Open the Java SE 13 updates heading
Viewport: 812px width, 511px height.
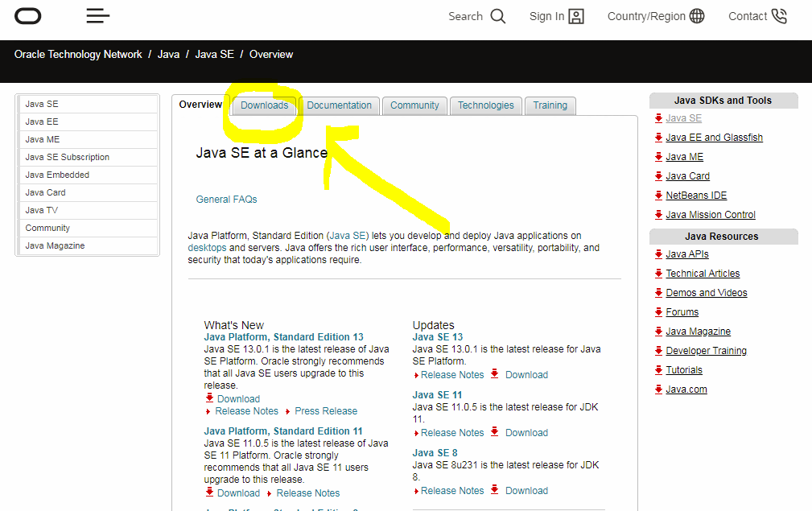(x=438, y=337)
